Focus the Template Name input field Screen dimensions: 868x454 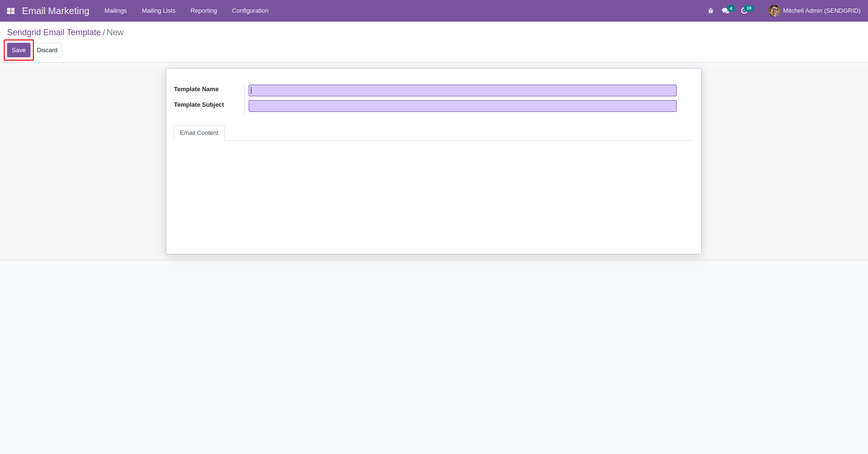coord(462,91)
